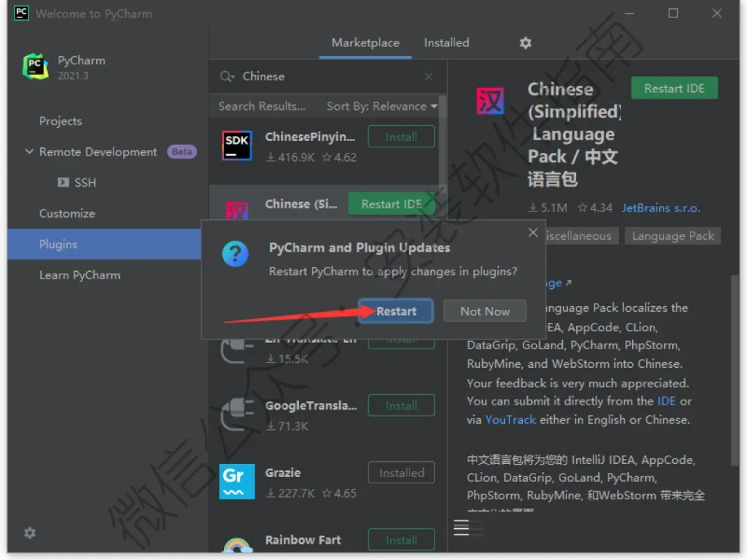Click the PyCharm logo in the sidebar

coord(35,66)
